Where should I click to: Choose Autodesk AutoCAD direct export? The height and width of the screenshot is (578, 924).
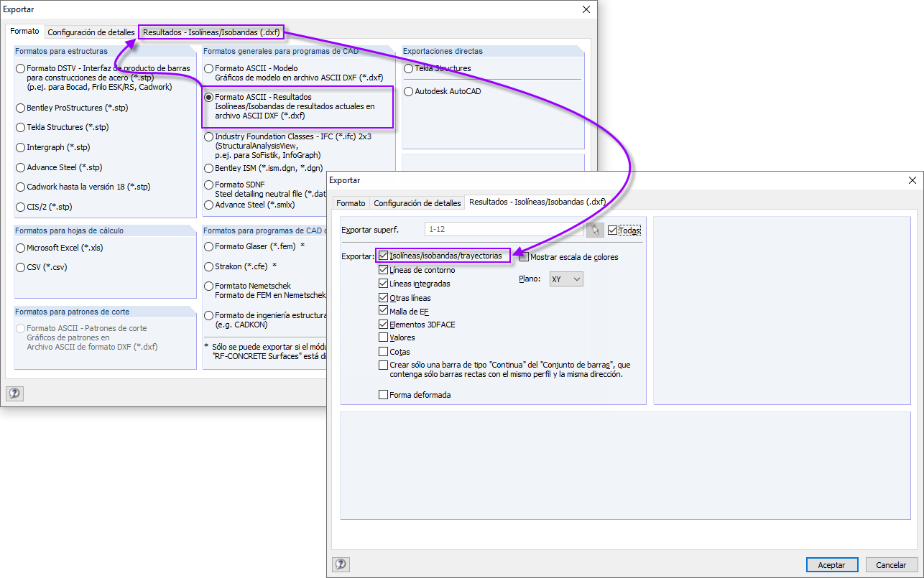(x=408, y=91)
